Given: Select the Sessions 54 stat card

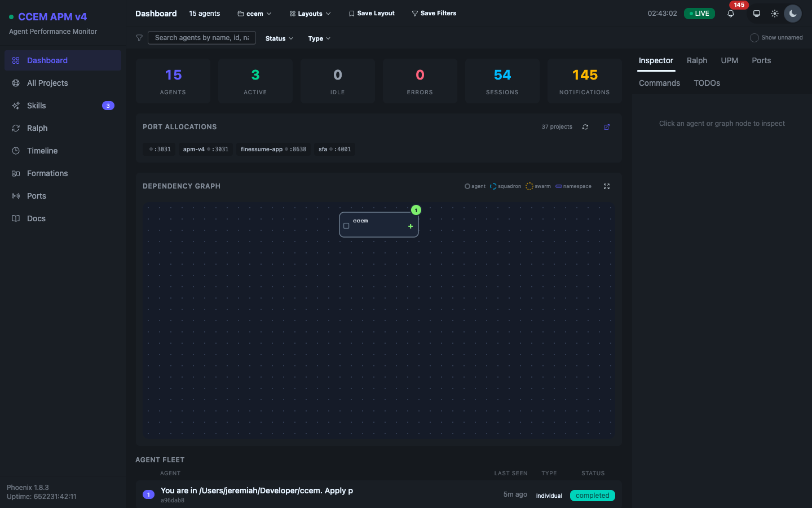Looking at the screenshot, I should [x=502, y=81].
